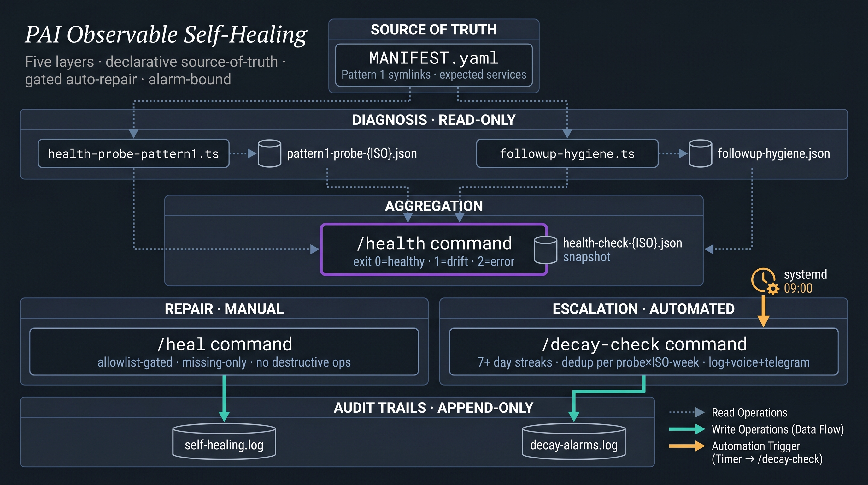Select the self-healing.log cylinder
The width and height of the screenshot is (868, 485).
(224, 441)
